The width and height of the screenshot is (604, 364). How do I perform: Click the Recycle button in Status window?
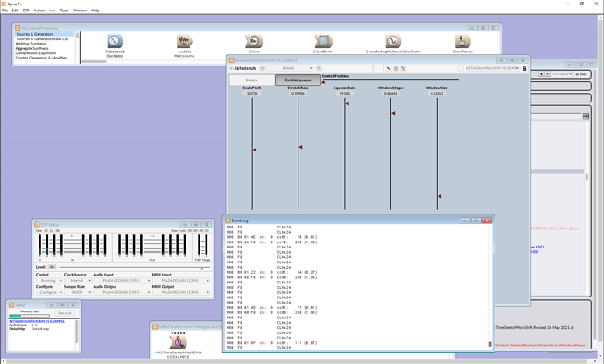click(65, 313)
